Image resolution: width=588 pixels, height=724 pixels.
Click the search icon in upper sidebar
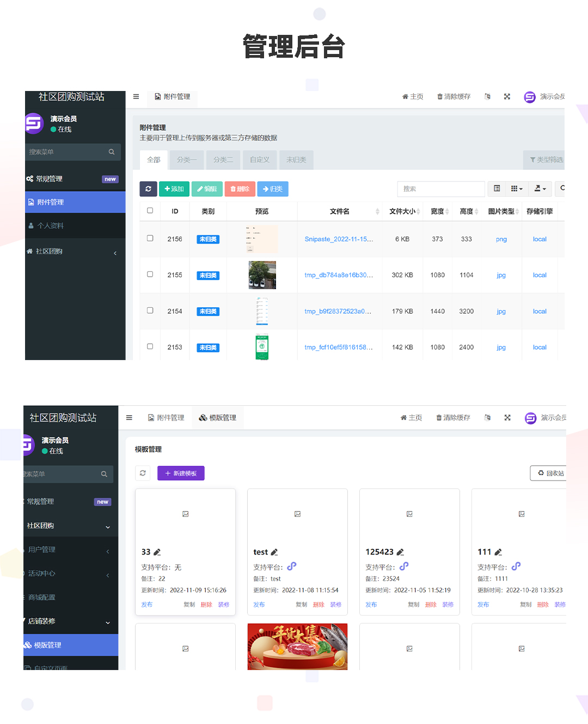tap(112, 152)
